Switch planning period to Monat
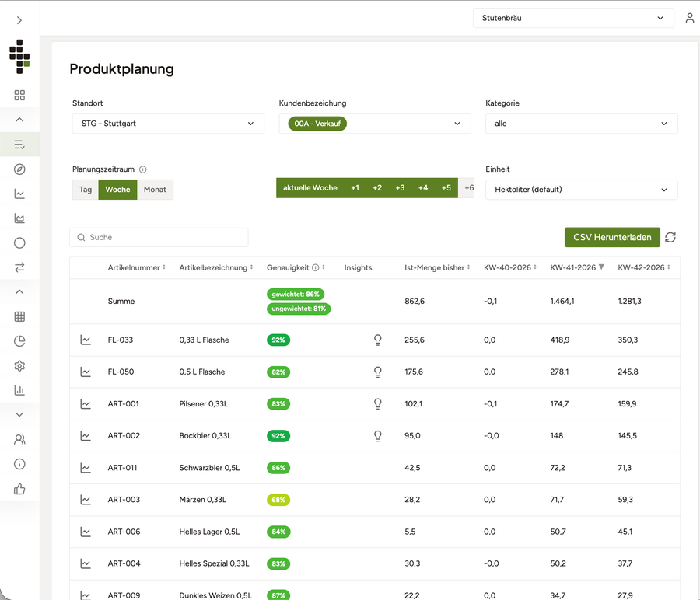700x600 pixels. coord(155,190)
